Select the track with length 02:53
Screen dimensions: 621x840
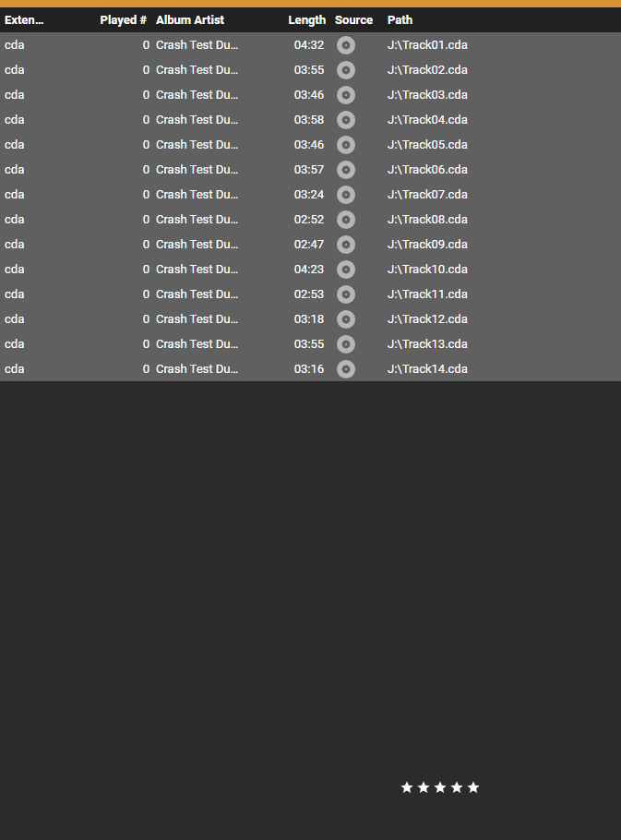point(310,294)
